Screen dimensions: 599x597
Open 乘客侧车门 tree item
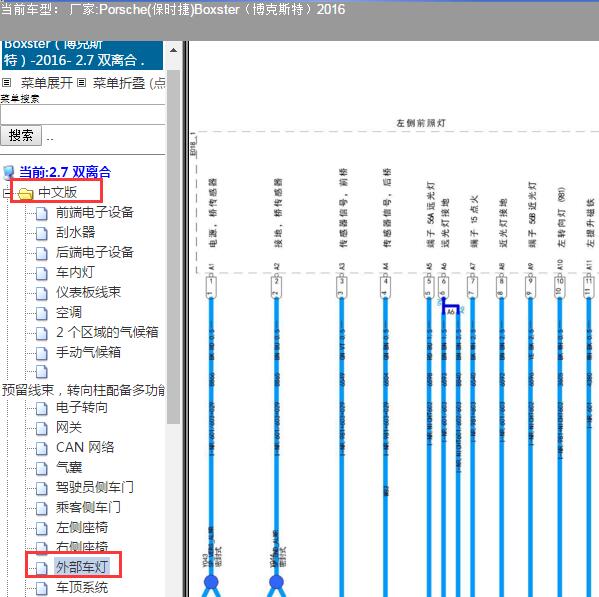88,507
